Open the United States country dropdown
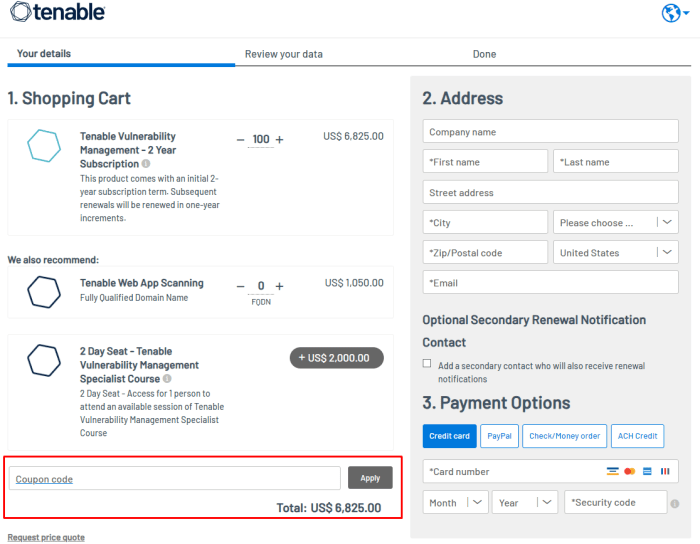 click(x=616, y=253)
